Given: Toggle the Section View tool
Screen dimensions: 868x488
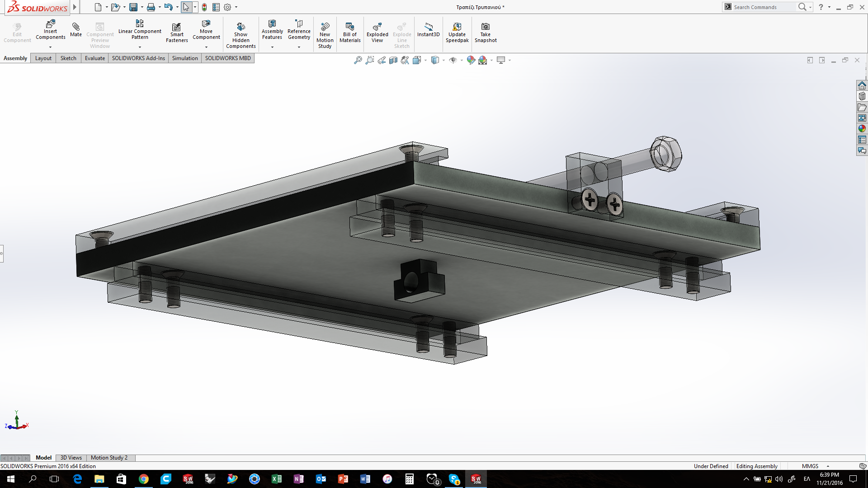Looking at the screenshot, I should point(393,60).
